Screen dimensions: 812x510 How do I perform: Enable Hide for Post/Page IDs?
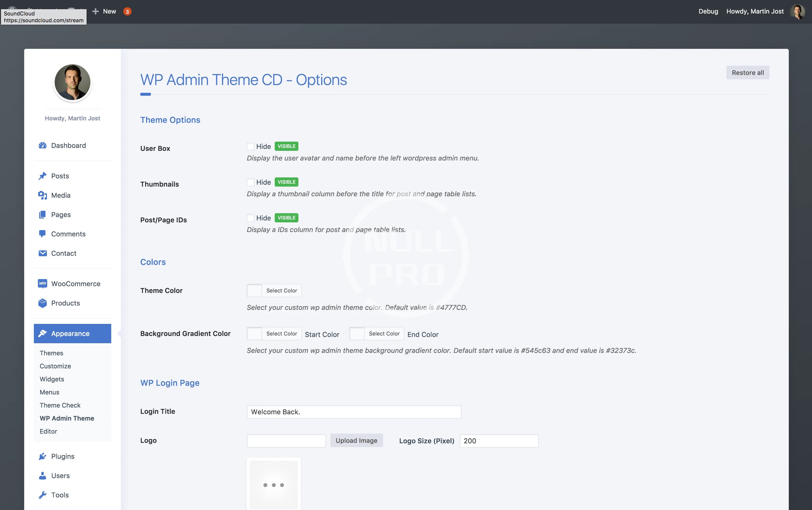(x=250, y=218)
